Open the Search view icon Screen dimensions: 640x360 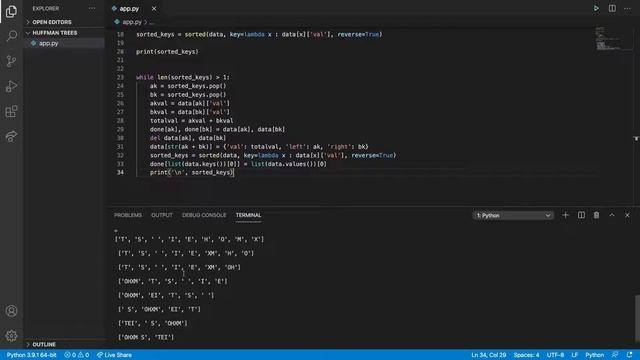click(x=11, y=36)
